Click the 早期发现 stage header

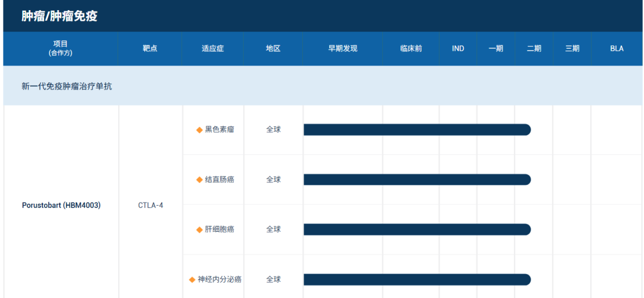(x=342, y=49)
